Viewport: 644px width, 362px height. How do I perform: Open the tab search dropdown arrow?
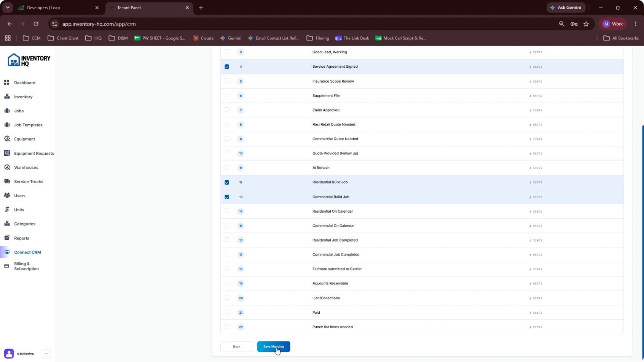point(8,8)
